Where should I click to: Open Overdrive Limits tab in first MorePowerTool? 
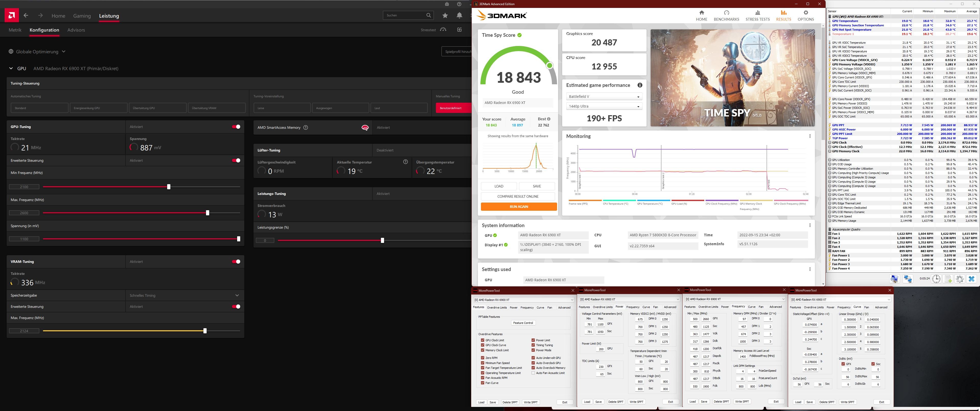click(497, 308)
